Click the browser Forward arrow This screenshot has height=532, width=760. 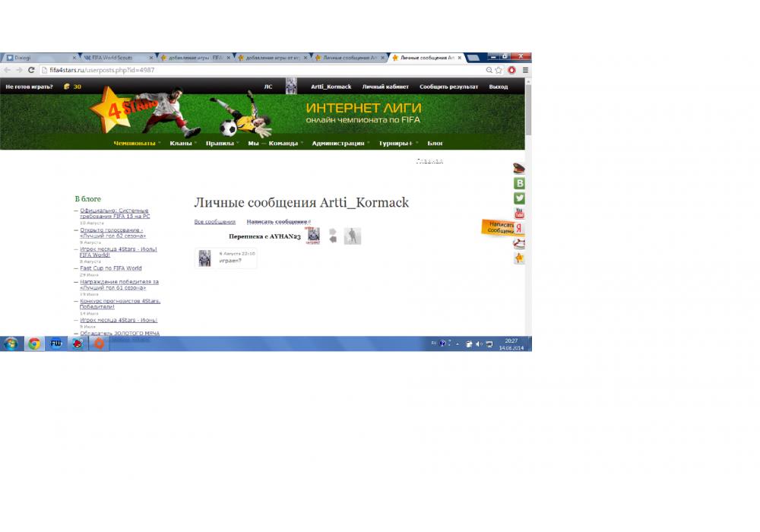pyautogui.click(x=19, y=70)
